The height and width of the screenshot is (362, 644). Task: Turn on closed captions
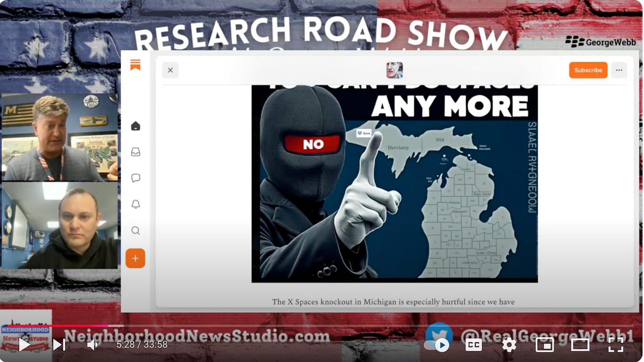click(x=474, y=345)
